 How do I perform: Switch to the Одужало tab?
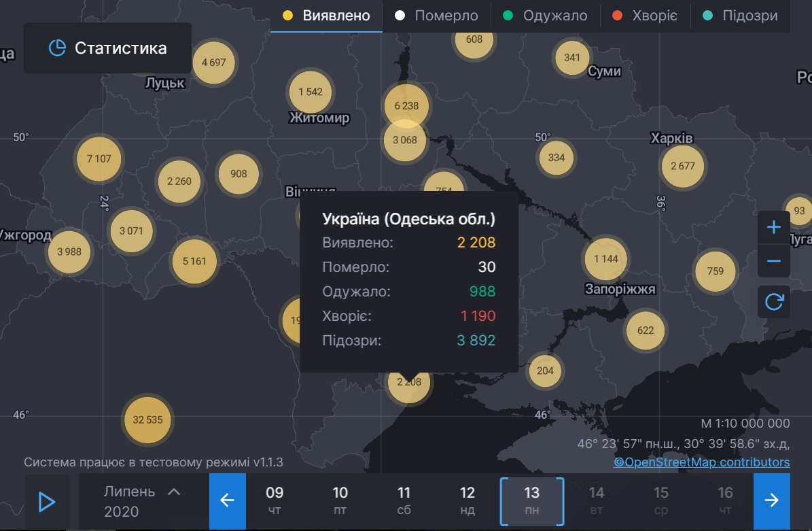click(x=545, y=16)
